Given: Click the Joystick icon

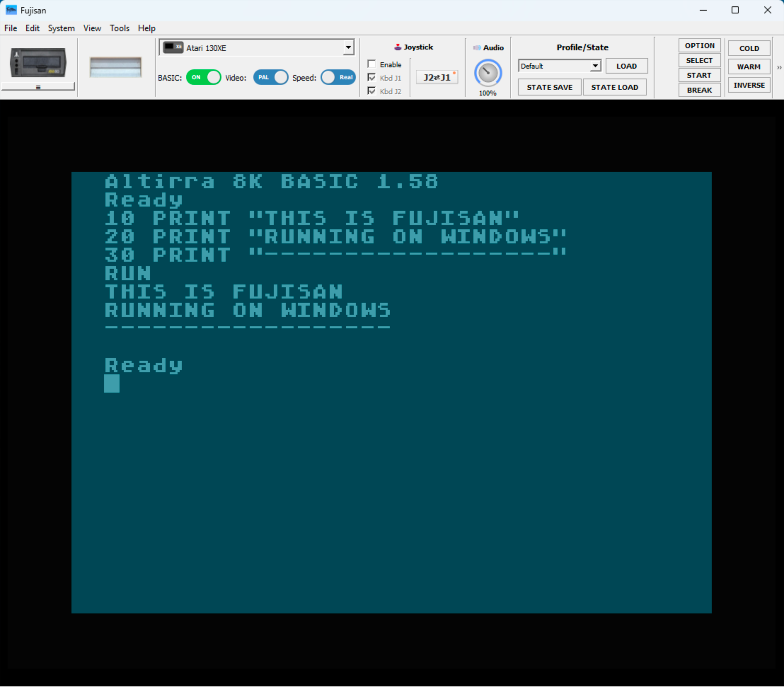Looking at the screenshot, I should coord(398,47).
